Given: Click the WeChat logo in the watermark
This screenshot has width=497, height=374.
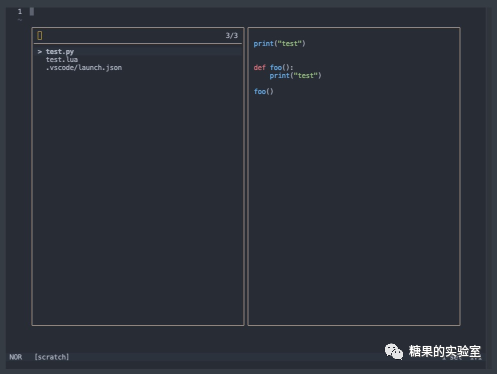Looking at the screenshot, I should [x=394, y=352].
